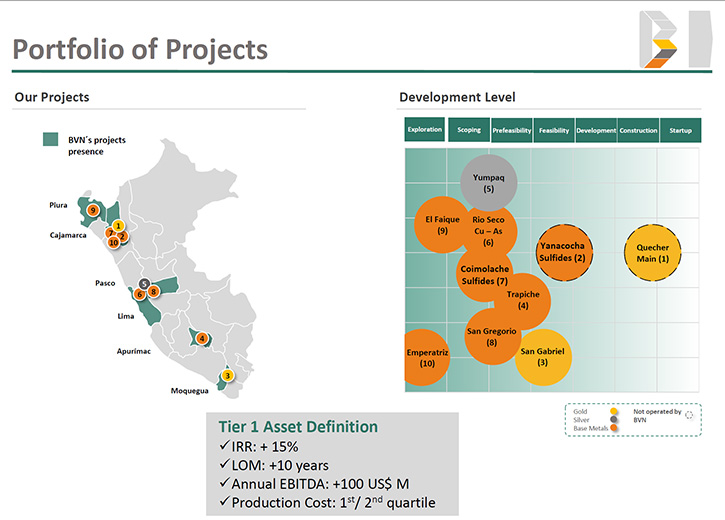The image size is (725, 520).
Task: Select the Emperatriz (10) bubble
Action: (x=425, y=357)
